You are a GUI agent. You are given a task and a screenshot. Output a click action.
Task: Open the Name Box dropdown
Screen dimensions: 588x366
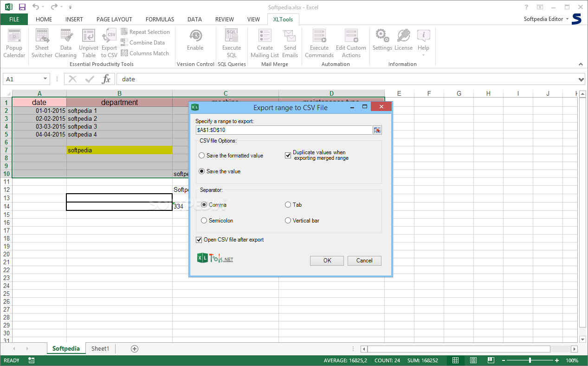[x=45, y=79]
